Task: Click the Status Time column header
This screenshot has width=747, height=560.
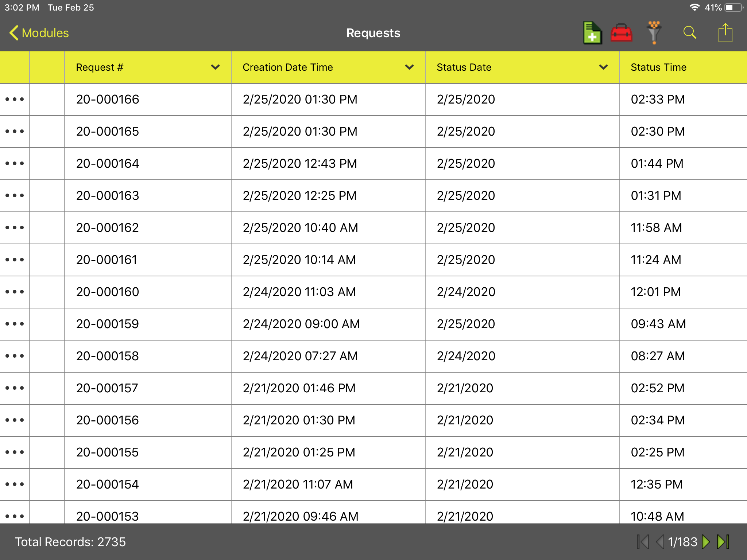Action: [658, 67]
